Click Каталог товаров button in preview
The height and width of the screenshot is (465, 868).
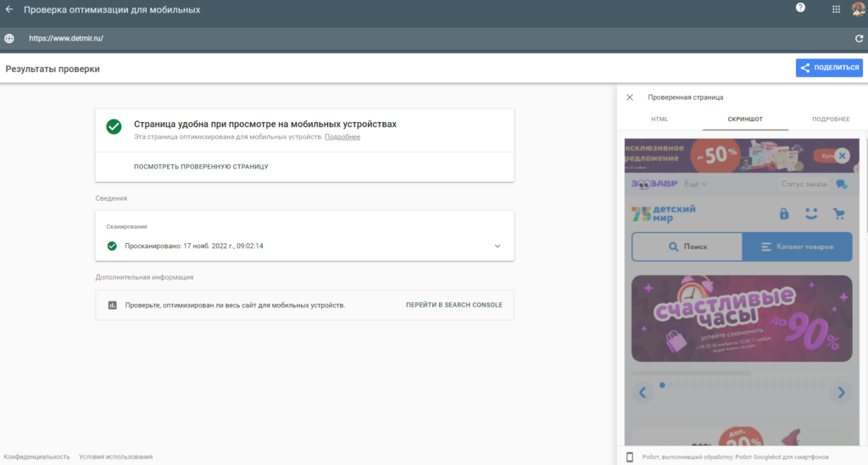797,246
